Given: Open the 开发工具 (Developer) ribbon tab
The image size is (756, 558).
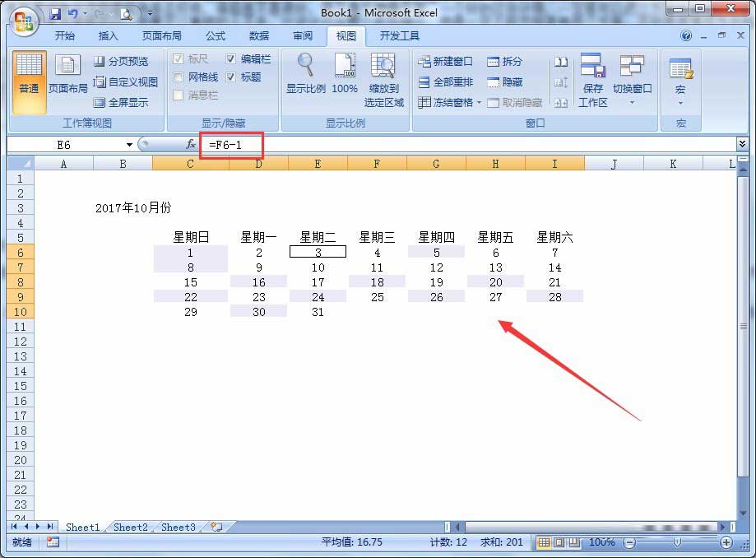Looking at the screenshot, I should (x=399, y=35).
